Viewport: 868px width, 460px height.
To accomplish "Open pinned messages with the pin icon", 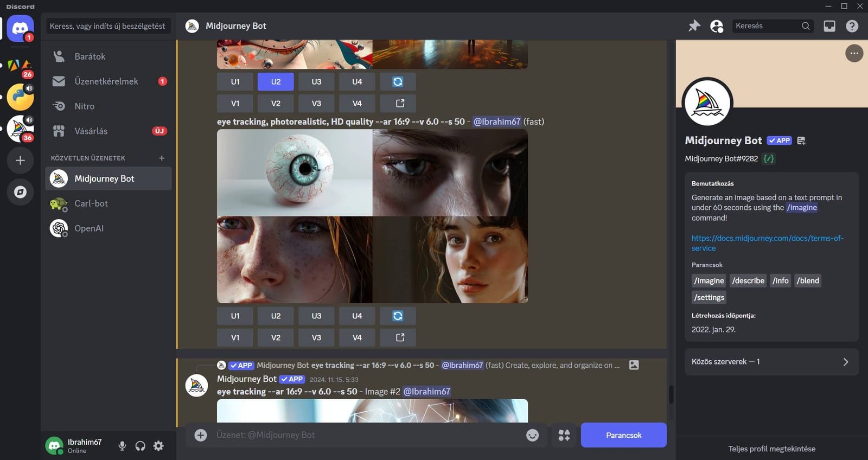I will (x=694, y=26).
